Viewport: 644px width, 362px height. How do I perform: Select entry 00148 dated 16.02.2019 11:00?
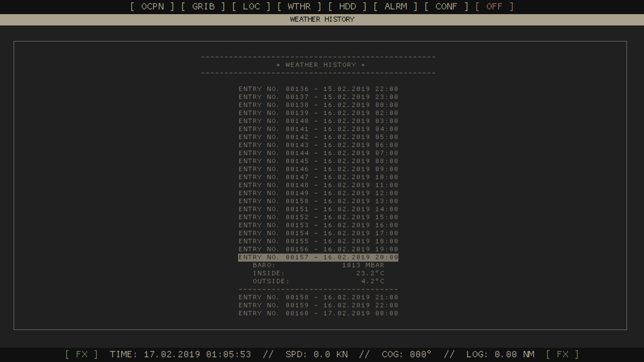pos(318,185)
